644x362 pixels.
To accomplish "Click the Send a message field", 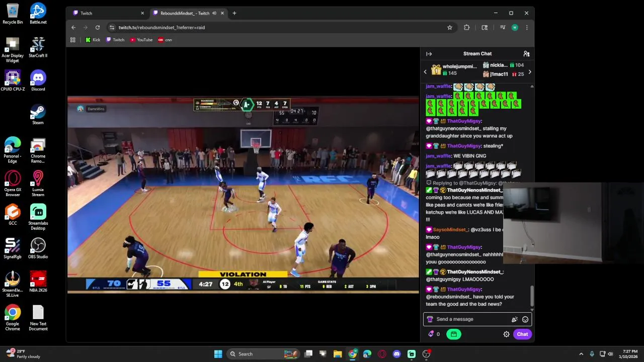I will [477, 319].
